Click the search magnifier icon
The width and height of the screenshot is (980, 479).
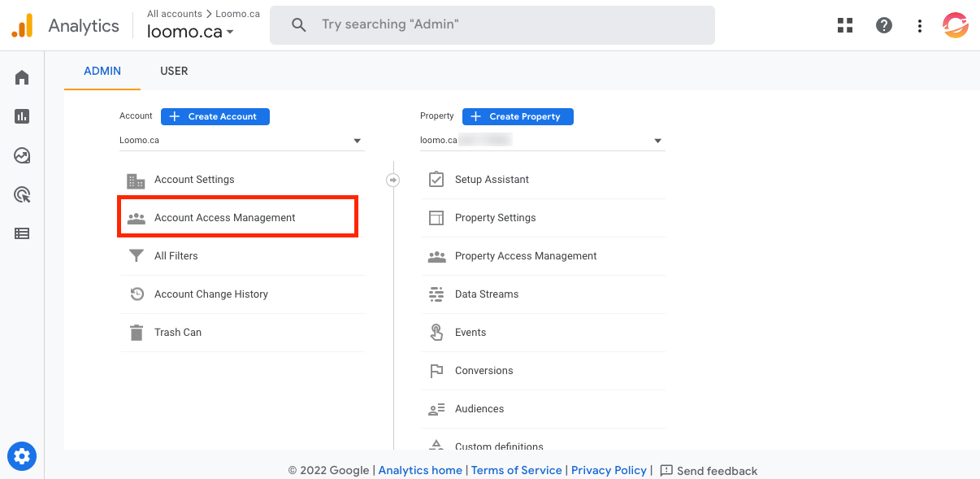pos(299,25)
